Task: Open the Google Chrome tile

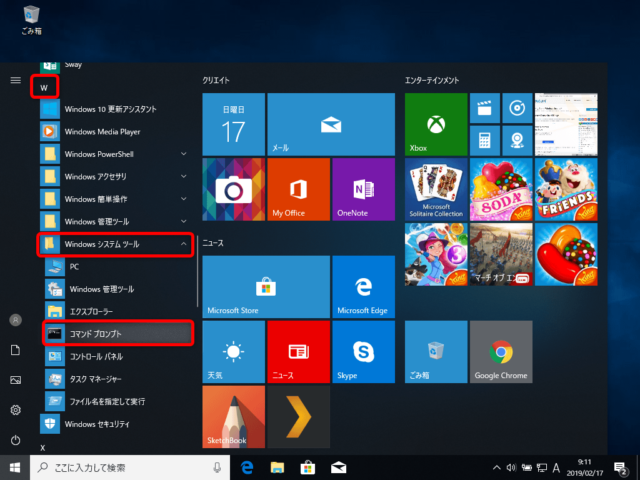Action: click(501, 352)
